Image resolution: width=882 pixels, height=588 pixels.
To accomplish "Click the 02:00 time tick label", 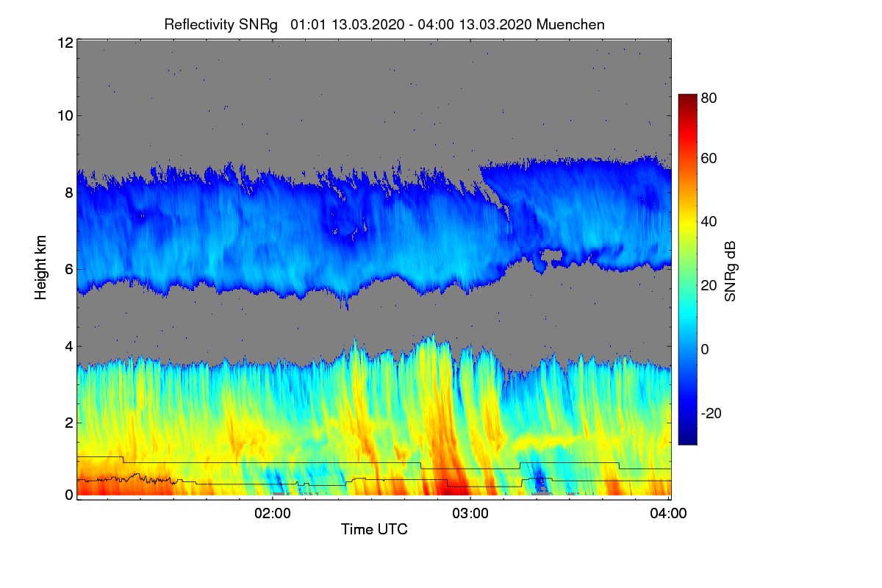I will tap(273, 513).
